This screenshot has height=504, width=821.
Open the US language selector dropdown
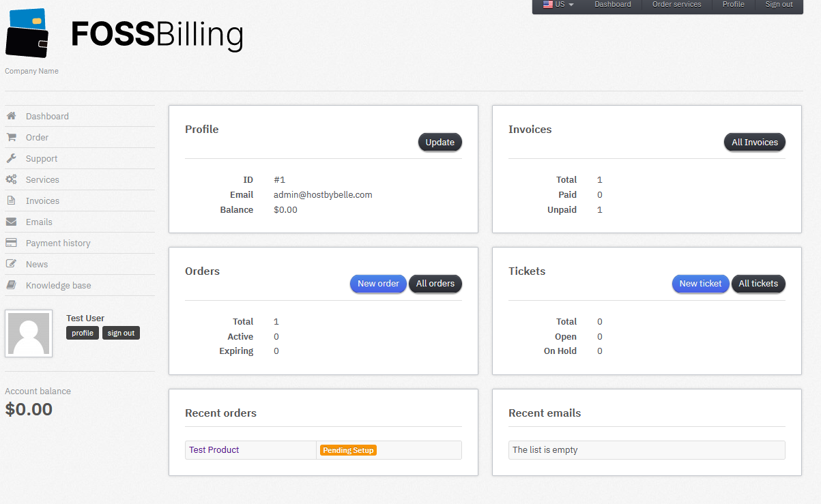click(558, 4)
